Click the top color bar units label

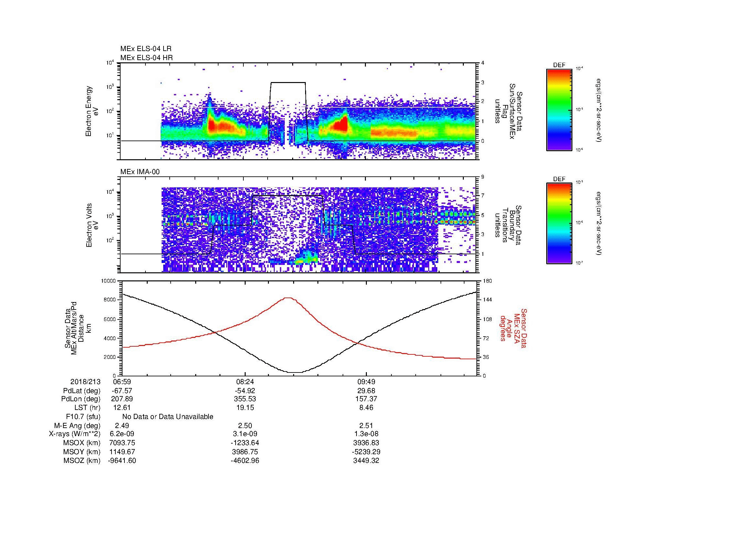tap(599, 110)
